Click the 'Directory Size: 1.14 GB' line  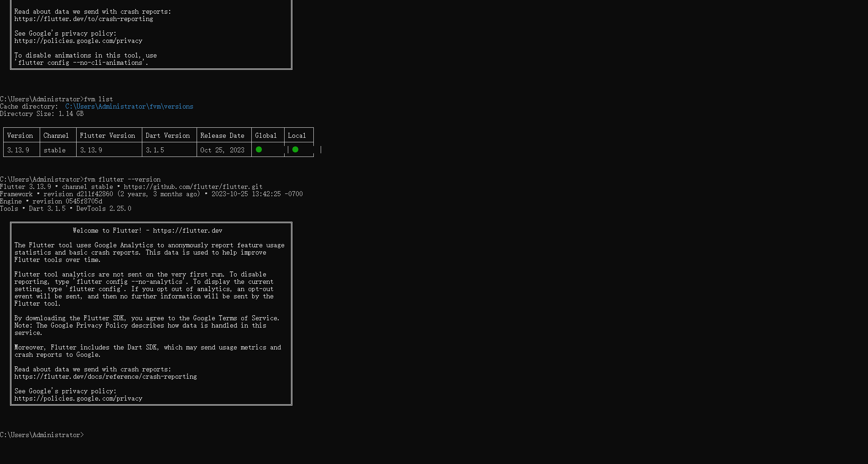tap(42, 114)
